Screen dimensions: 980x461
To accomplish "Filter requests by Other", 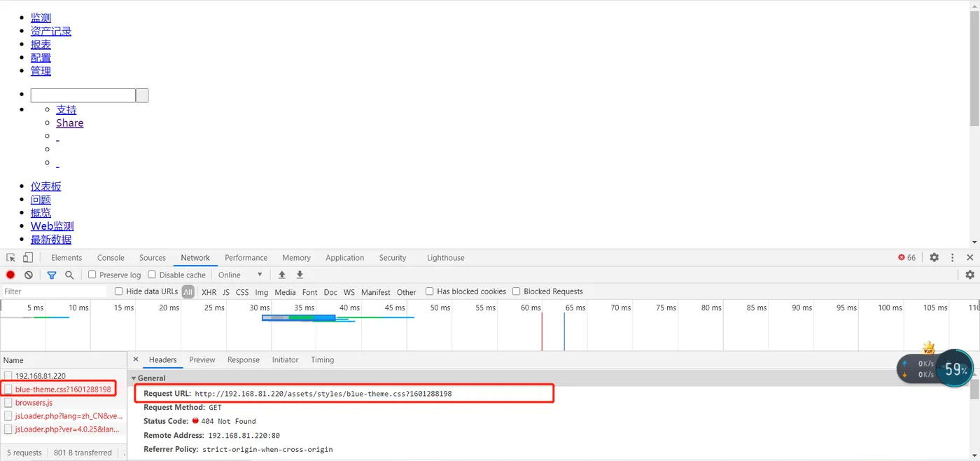I will [x=407, y=292].
